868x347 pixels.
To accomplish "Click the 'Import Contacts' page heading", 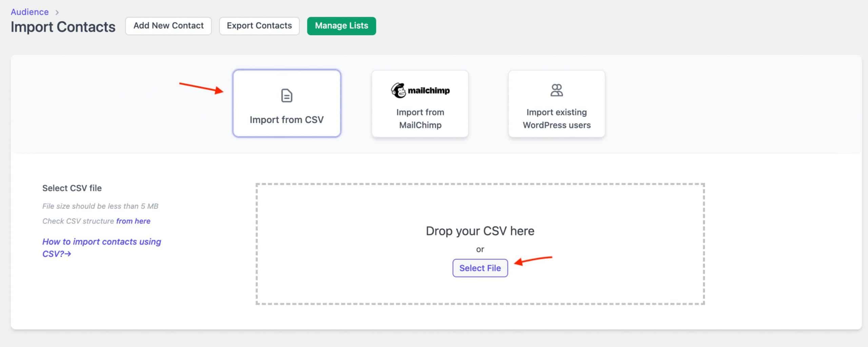I will pos(63,27).
